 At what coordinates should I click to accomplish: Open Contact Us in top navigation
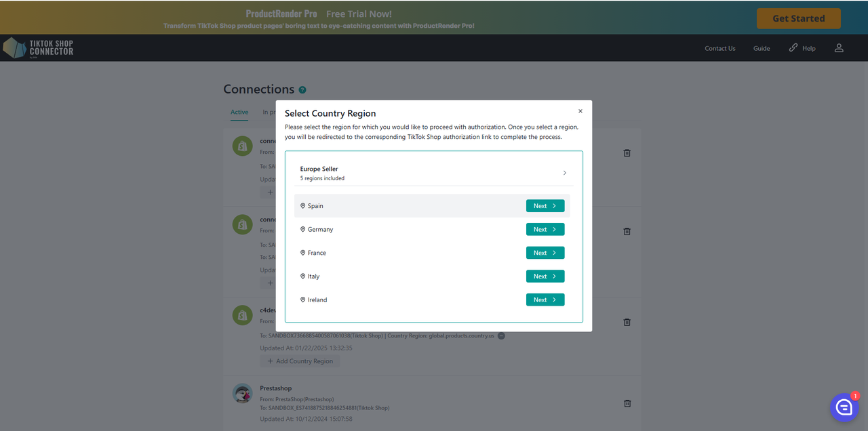coord(719,48)
